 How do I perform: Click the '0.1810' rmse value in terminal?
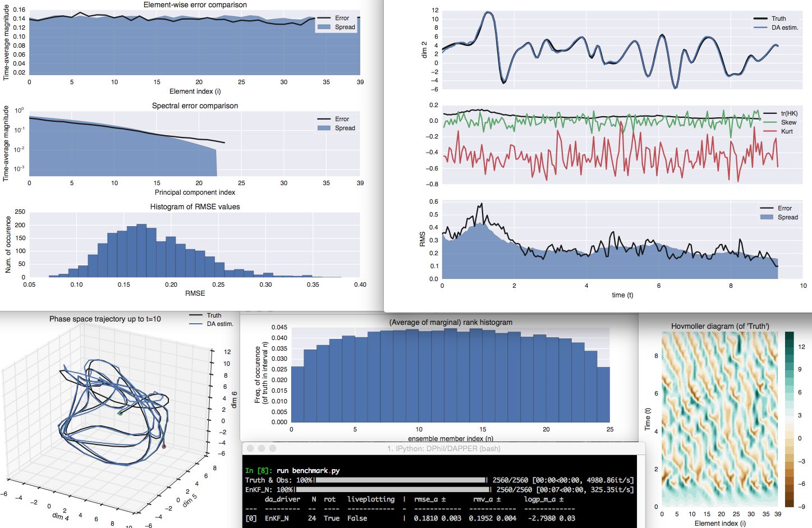coord(426,518)
